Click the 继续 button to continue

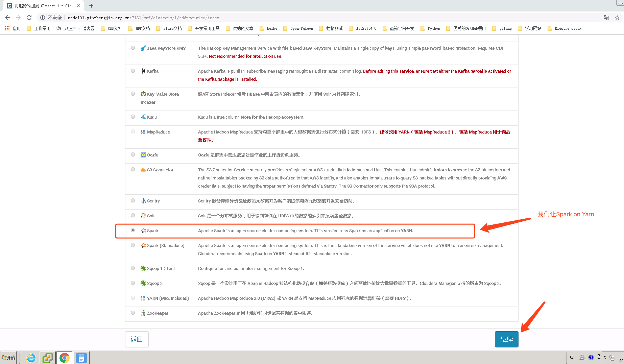[x=506, y=339]
